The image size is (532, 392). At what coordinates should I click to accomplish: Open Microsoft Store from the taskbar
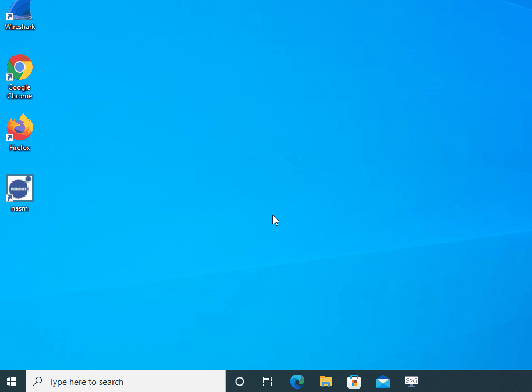(354, 382)
